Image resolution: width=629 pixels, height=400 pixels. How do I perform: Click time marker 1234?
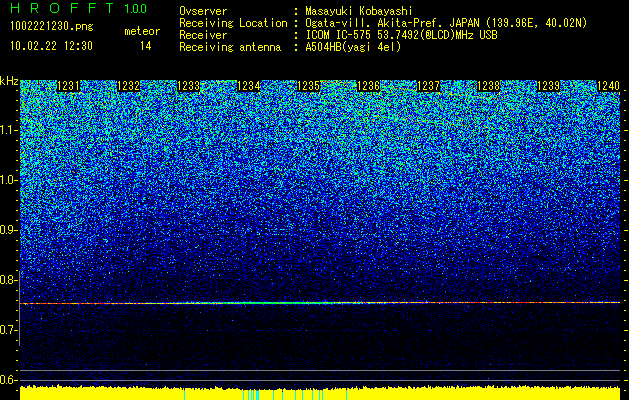(248, 86)
